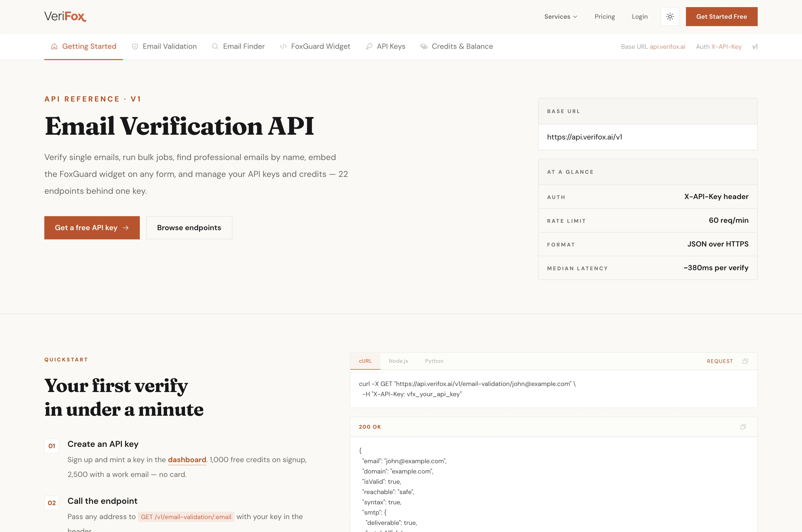Click the 60 req/min rate limit value
Viewport: 802px width, 532px height.
pyautogui.click(x=728, y=220)
